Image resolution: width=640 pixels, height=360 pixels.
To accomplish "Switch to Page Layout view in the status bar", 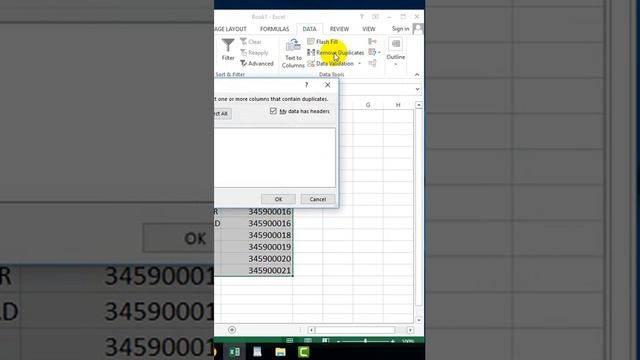I will 308,340.
